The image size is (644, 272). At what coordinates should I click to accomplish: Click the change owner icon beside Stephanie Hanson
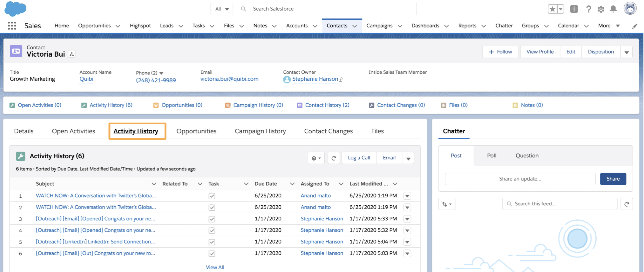click(341, 79)
